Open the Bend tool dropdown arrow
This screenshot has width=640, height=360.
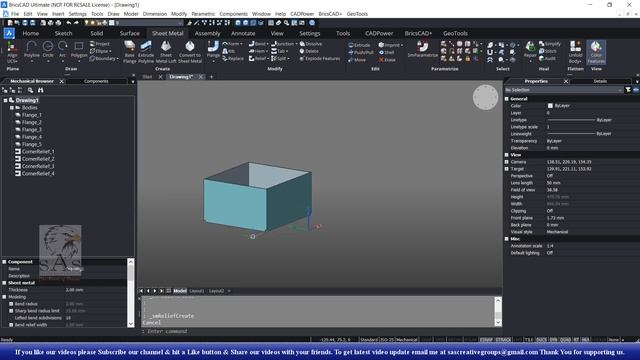267,44
